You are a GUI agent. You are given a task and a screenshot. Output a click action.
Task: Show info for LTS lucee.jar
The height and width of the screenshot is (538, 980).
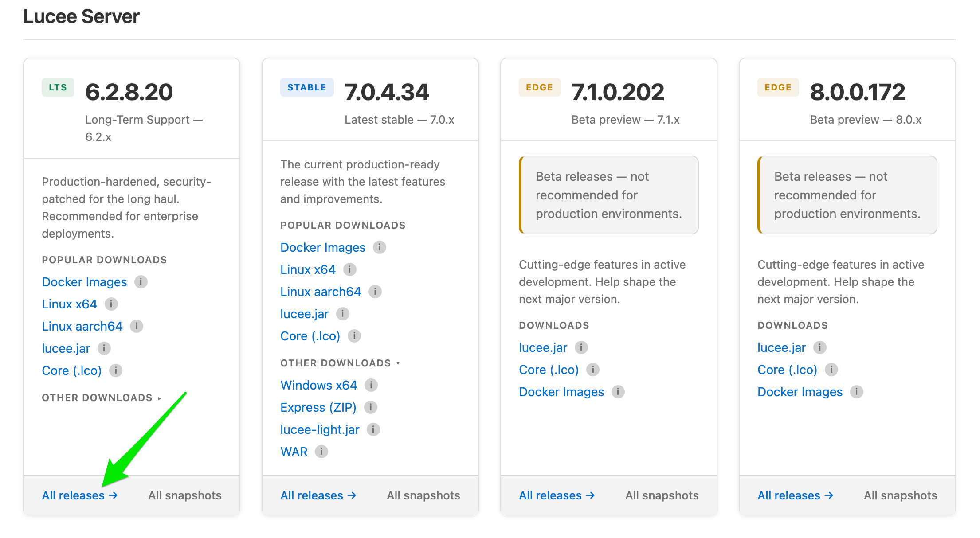tap(104, 348)
